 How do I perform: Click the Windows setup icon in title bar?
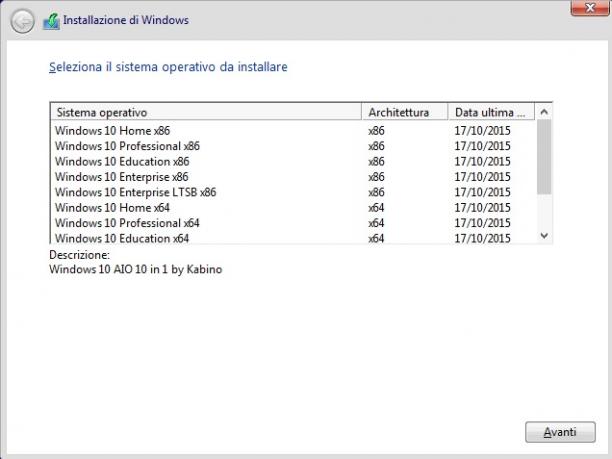(x=52, y=21)
